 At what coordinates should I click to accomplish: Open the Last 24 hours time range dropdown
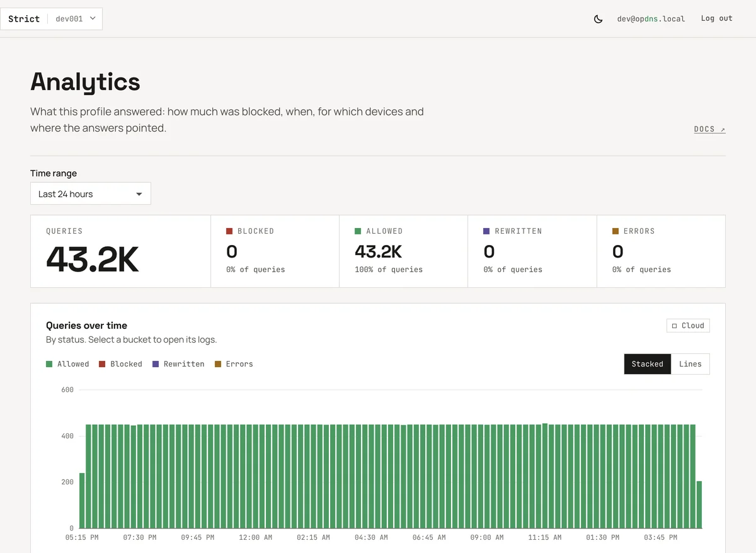click(x=91, y=194)
